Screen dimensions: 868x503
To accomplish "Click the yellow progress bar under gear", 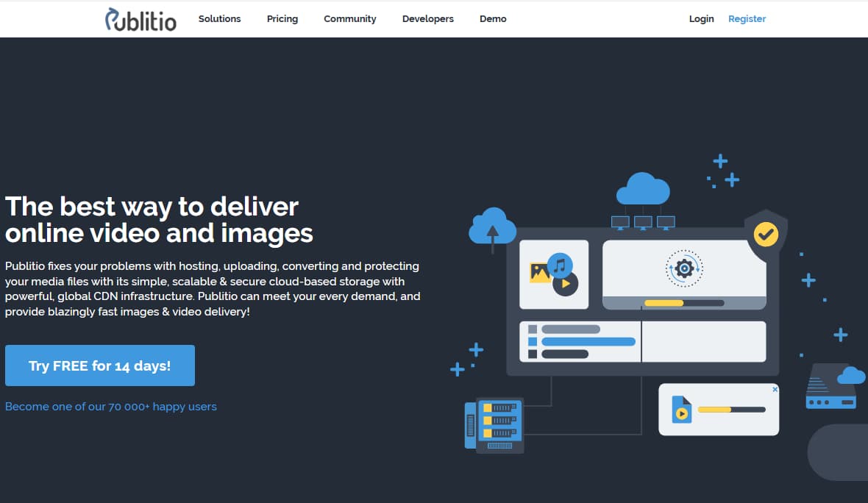I will (664, 303).
